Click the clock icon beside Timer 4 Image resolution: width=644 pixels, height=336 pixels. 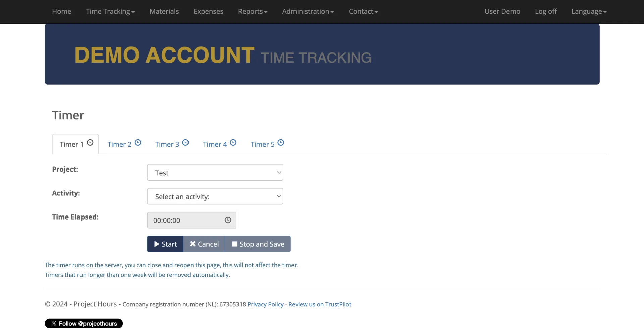click(x=233, y=143)
